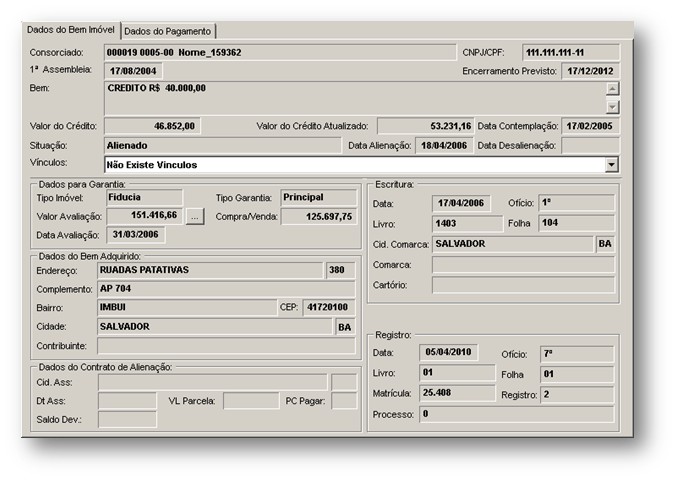The width and height of the screenshot is (676, 480).
Task: Click the empty Cid. Ass field
Action: 213,382
